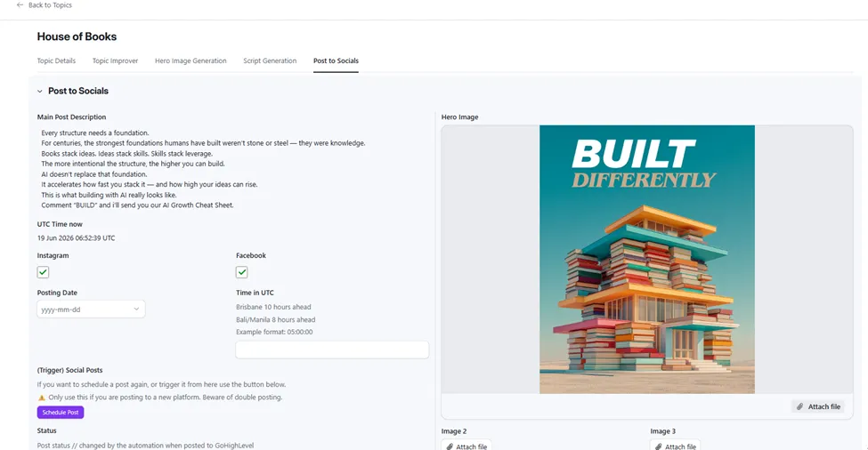This screenshot has height=450, width=868.
Task: Click Attach file under Image 3
Action: point(676,446)
